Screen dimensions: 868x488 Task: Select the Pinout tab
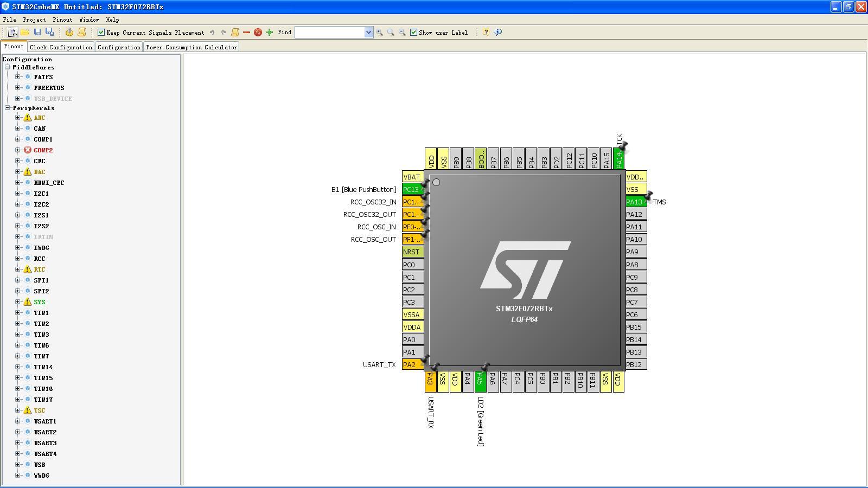[x=14, y=47]
